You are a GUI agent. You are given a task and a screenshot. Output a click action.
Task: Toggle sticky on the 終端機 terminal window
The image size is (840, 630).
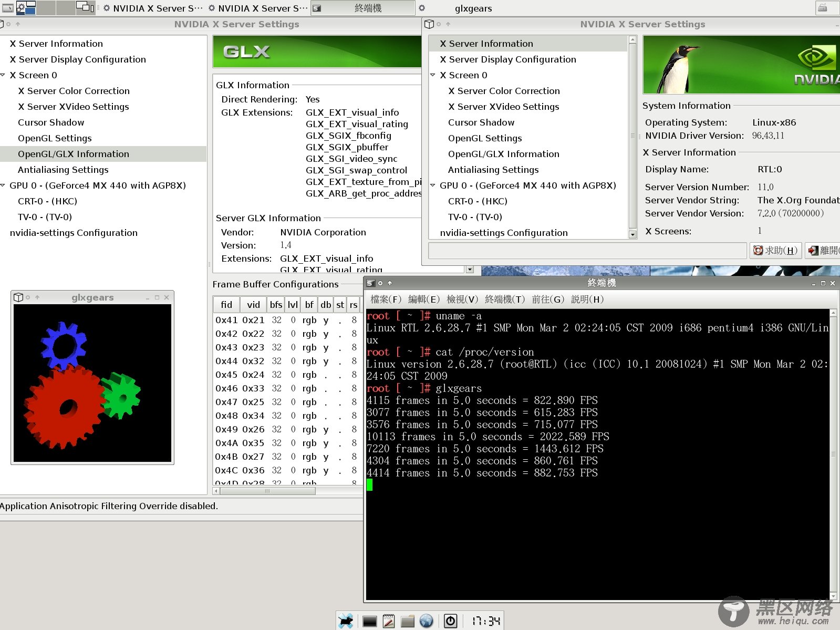pyautogui.click(x=380, y=283)
